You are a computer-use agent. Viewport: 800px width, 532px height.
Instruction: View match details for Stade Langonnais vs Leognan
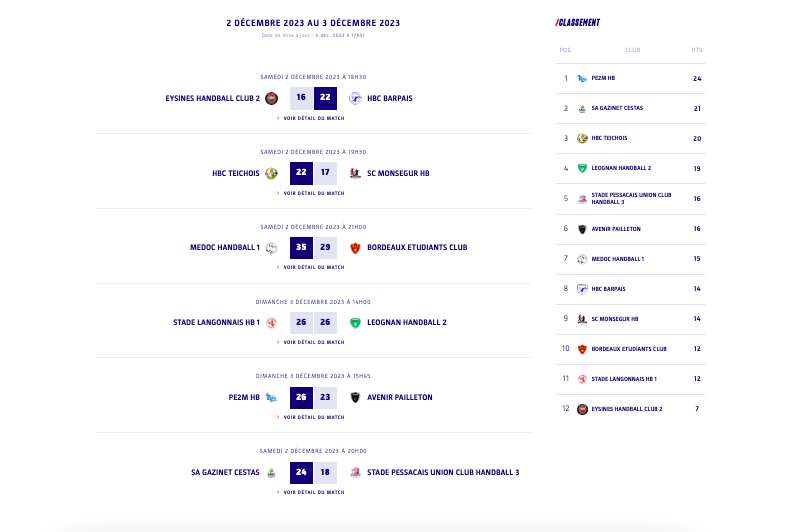[x=313, y=342]
